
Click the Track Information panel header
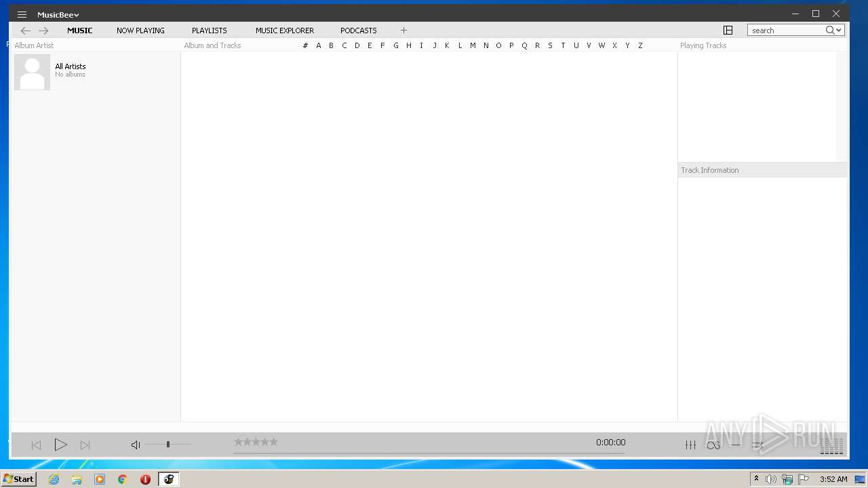click(710, 170)
